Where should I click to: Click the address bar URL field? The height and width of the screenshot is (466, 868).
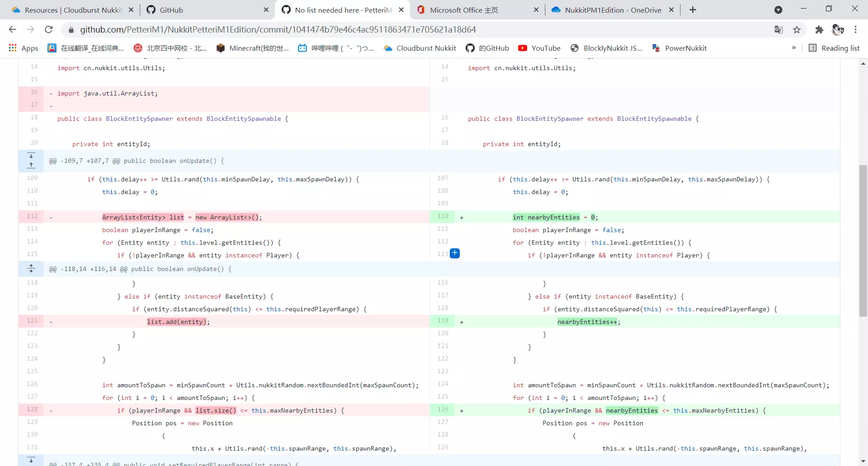[420, 29]
